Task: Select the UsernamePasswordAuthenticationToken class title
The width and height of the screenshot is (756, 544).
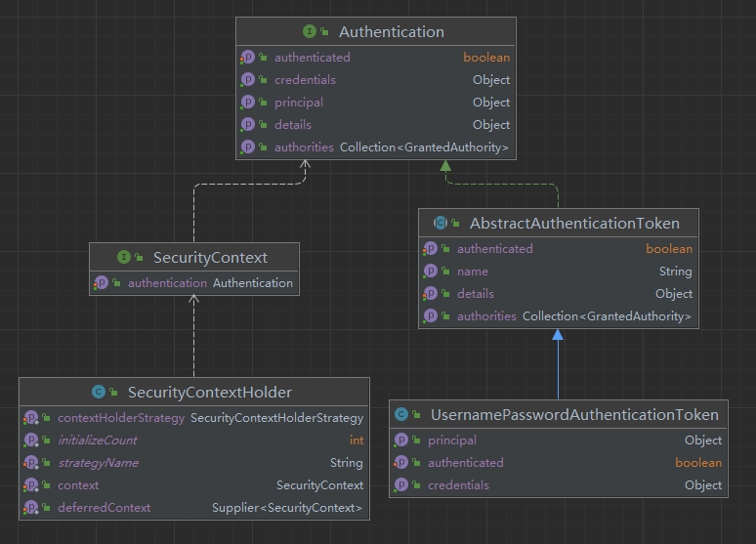Action: click(574, 415)
